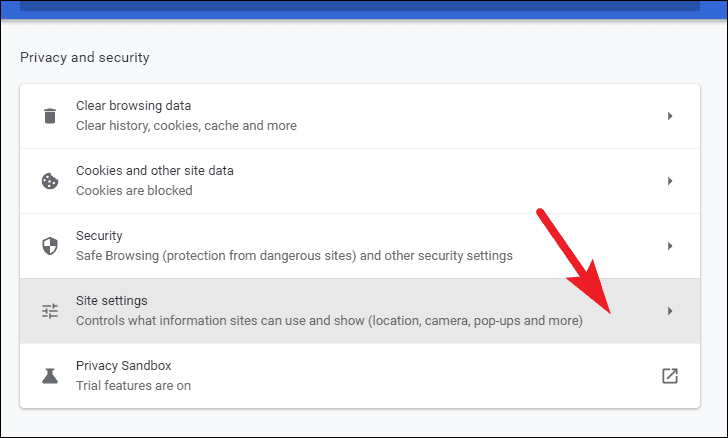Click the Security shield icon
Image resolution: width=728 pixels, height=438 pixels.
pos(50,246)
